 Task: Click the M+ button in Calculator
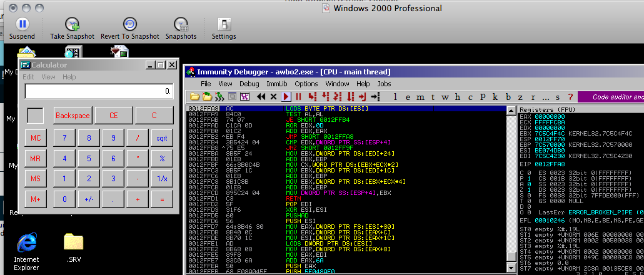click(x=36, y=199)
